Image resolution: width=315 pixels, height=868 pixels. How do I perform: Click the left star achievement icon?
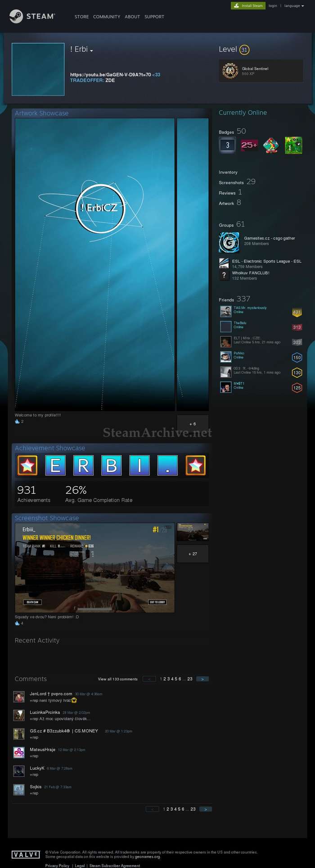click(27, 465)
